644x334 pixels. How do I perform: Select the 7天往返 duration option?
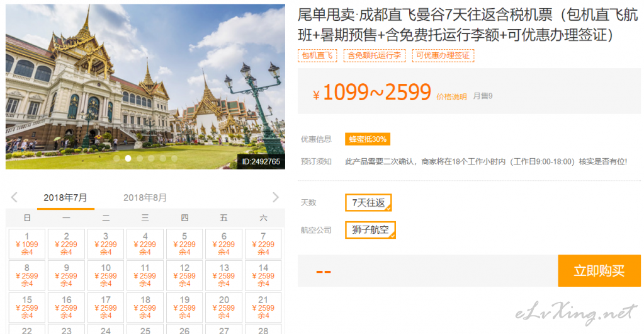coord(368,203)
